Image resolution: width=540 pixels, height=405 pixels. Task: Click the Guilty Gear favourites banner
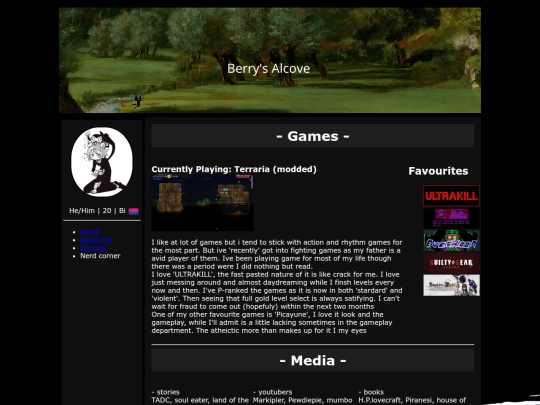[451, 263]
